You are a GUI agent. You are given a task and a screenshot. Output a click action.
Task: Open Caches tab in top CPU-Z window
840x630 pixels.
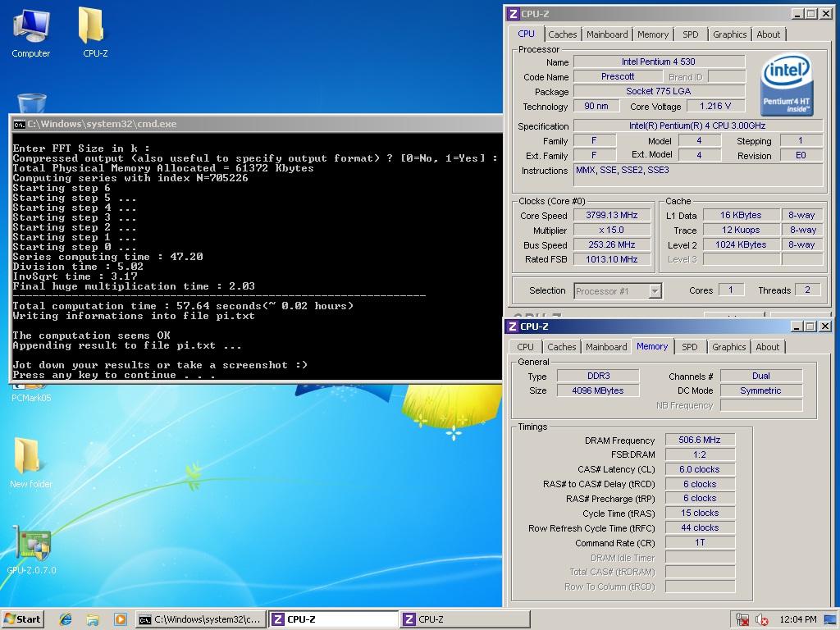[x=563, y=34]
